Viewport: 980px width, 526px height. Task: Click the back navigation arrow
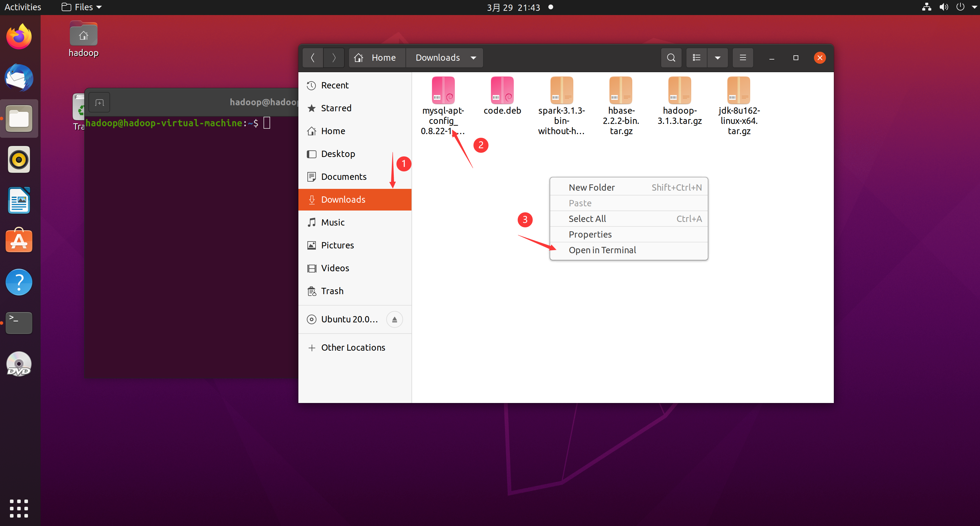click(313, 57)
